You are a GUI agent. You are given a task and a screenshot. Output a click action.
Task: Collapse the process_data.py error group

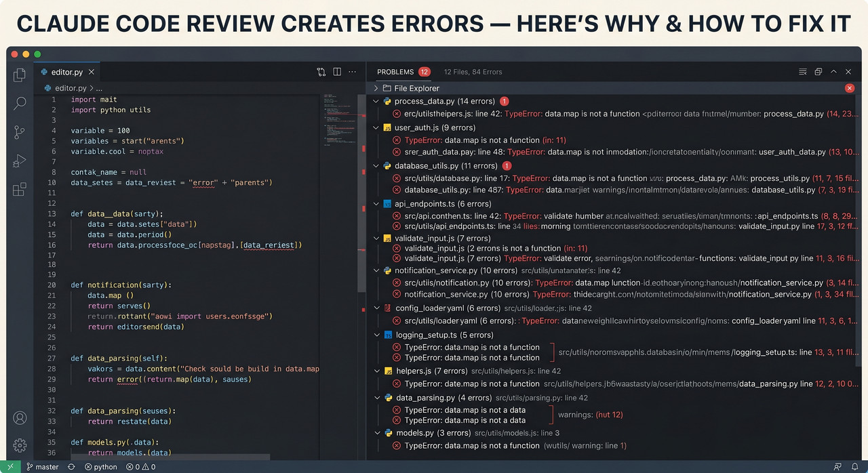(376, 101)
